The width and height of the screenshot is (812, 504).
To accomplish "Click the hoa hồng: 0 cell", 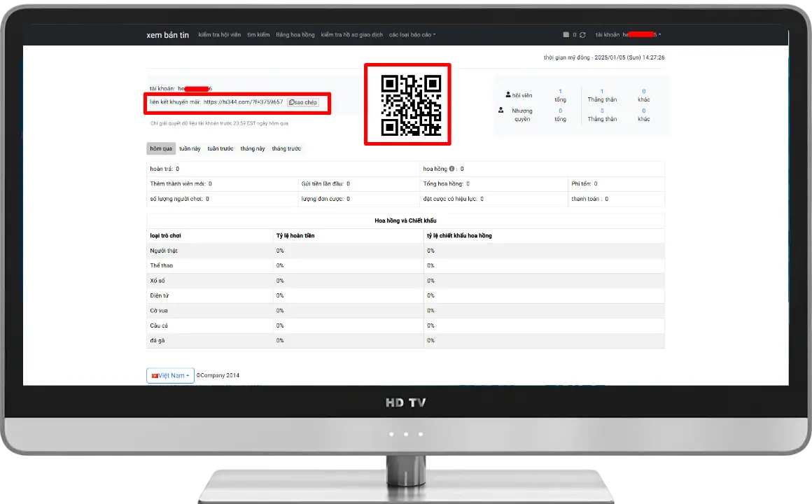I will tap(542, 169).
